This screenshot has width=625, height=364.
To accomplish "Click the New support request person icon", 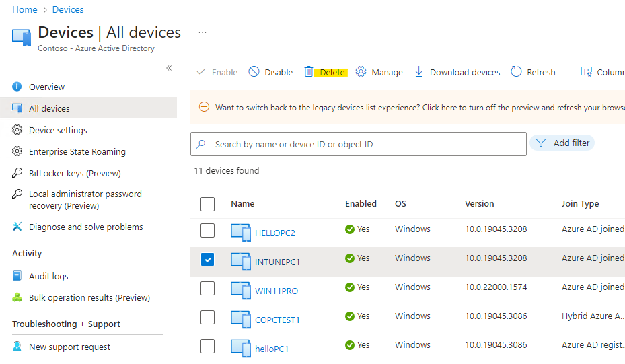I will tap(17, 346).
